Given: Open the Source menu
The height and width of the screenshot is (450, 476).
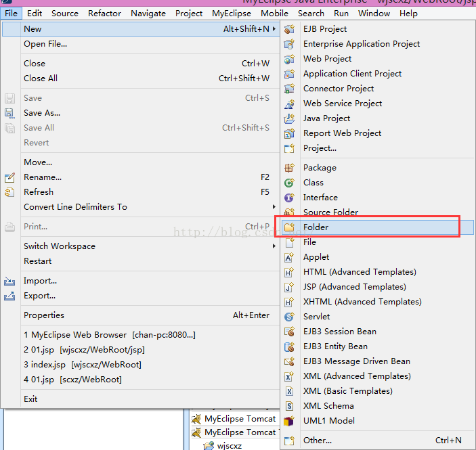Looking at the screenshot, I should [x=65, y=14].
